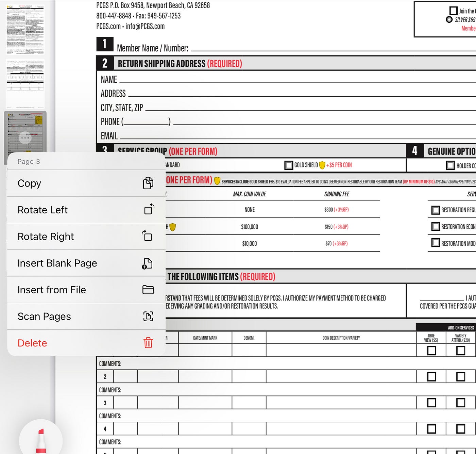Delete page 3 via the red Delete entry
This screenshot has height=454, width=476.
pyautogui.click(x=86, y=343)
